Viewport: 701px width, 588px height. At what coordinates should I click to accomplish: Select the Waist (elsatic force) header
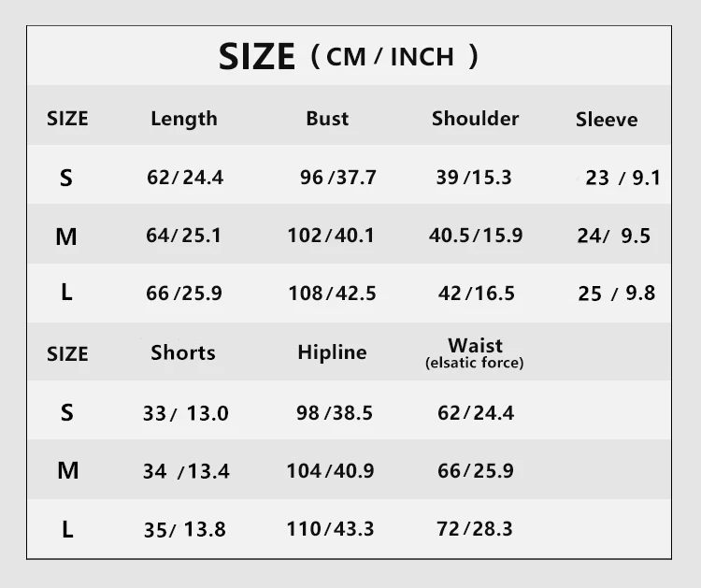click(475, 353)
